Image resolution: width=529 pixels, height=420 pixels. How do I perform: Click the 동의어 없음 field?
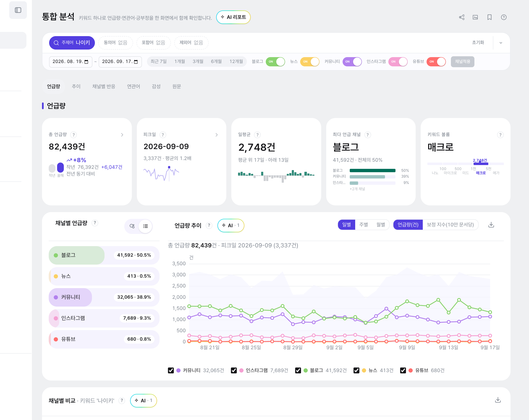[x=116, y=43]
